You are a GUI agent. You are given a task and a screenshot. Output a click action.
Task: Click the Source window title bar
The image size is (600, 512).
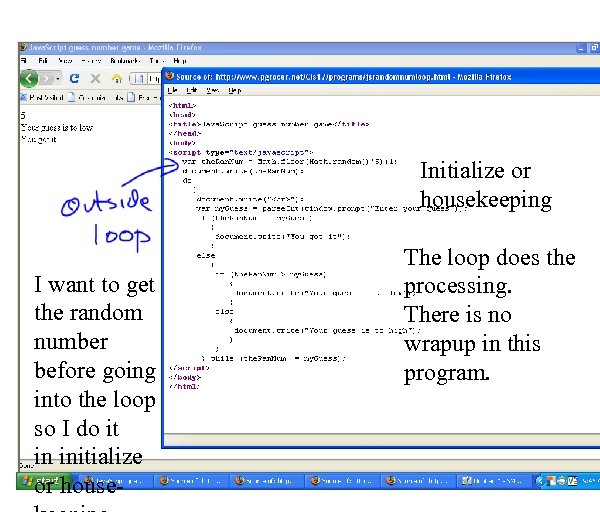click(x=381, y=77)
